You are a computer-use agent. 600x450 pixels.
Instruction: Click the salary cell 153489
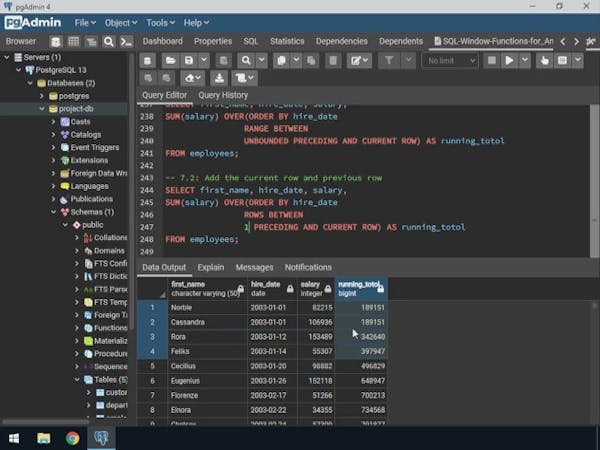click(x=316, y=337)
